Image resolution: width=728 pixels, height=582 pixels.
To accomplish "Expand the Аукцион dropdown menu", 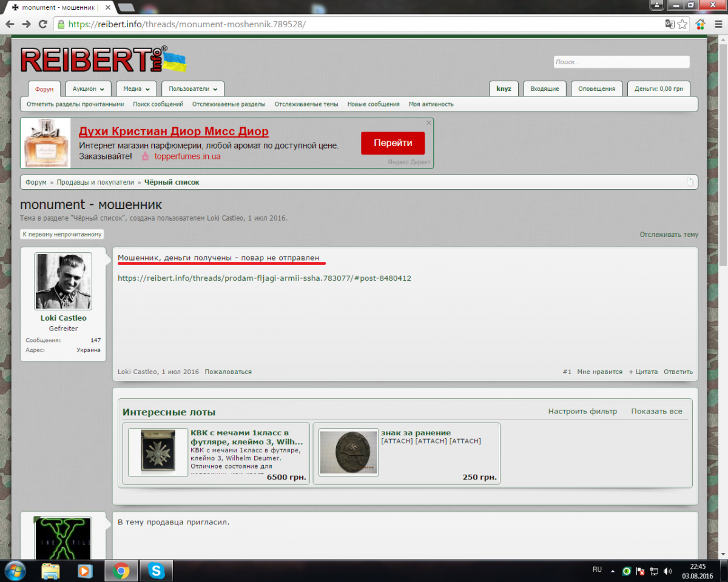I will pos(89,89).
